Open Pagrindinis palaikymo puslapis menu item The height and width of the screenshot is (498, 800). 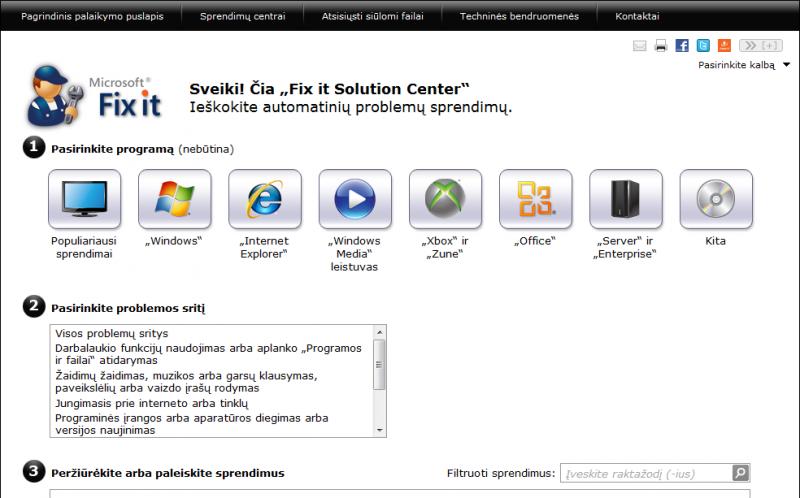(x=92, y=16)
